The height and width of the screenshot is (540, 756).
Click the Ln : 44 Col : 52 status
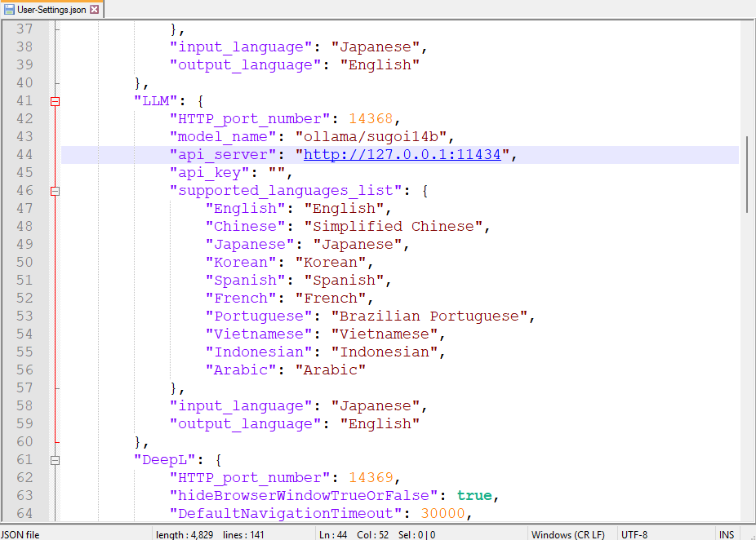[354, 534]
